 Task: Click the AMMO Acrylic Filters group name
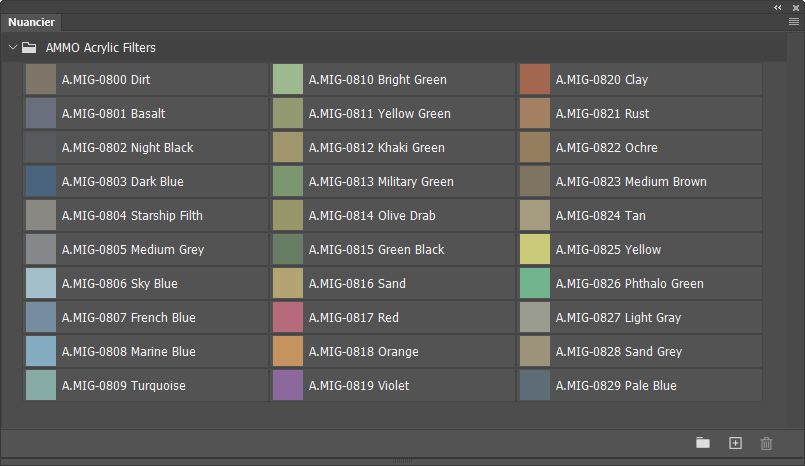click(x=101, y=48)
